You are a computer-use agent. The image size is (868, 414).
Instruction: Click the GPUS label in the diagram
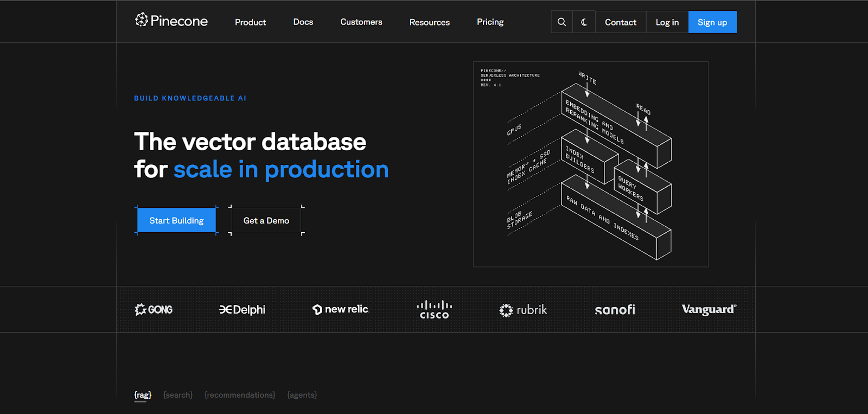[x=514, y=130]
